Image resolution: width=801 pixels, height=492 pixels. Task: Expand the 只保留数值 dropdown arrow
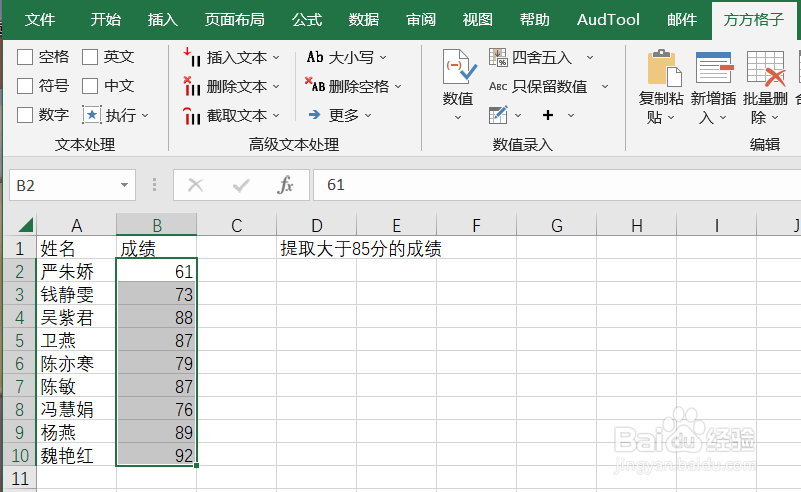(x=605, y=87)
